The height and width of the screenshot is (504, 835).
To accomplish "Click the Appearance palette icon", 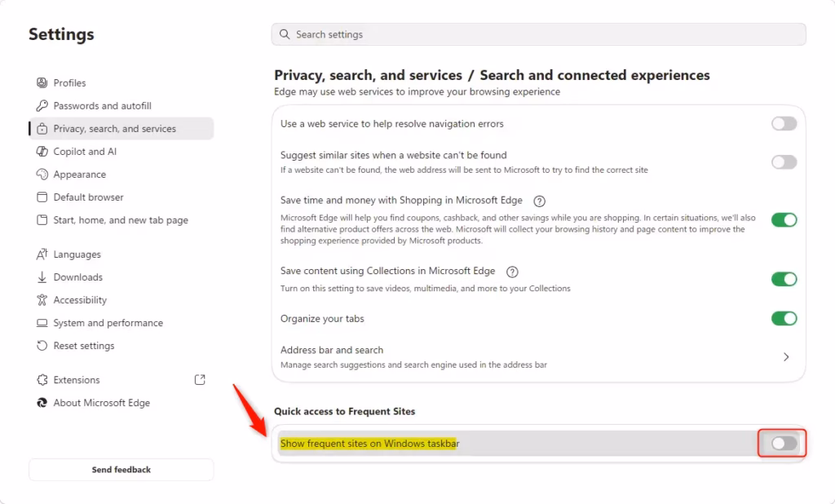I will 42,175.
